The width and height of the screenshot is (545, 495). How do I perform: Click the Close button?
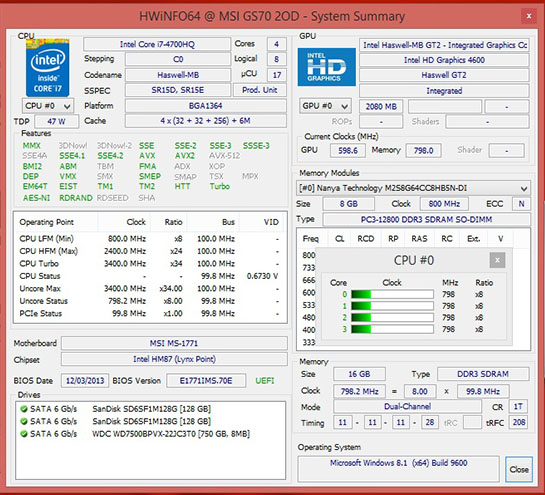click(519, 469)
